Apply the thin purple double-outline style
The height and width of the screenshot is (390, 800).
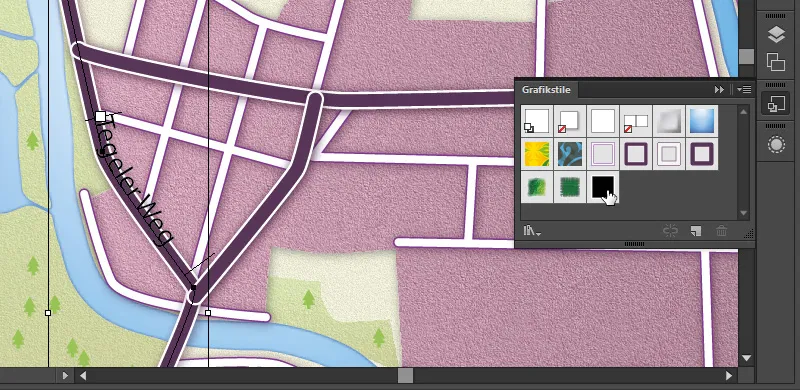pos(603,154)
